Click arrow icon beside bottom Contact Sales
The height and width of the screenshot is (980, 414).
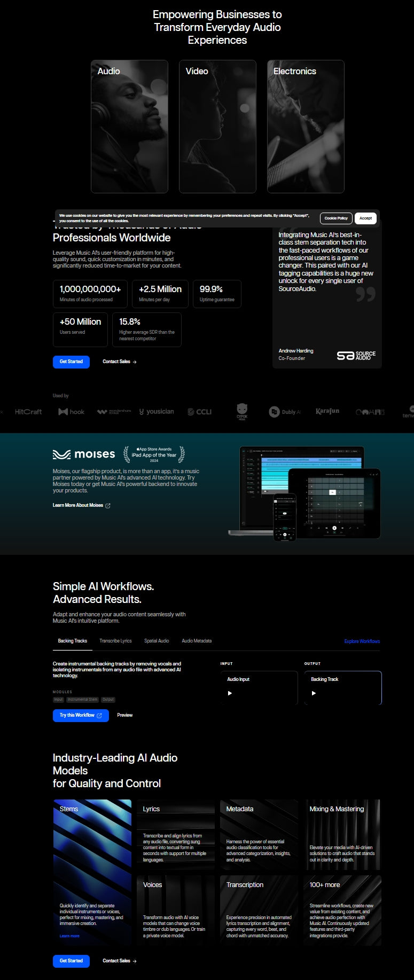click(135, 961)
